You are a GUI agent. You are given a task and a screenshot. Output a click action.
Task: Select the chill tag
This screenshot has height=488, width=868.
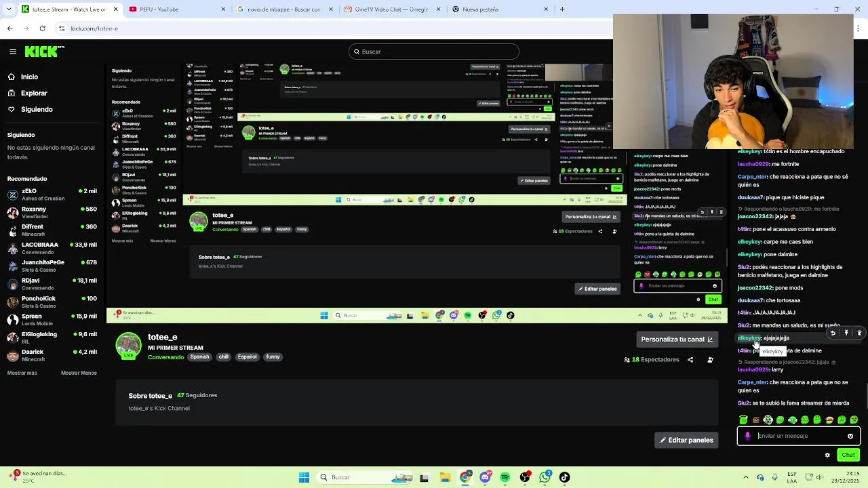coord(223,357)
